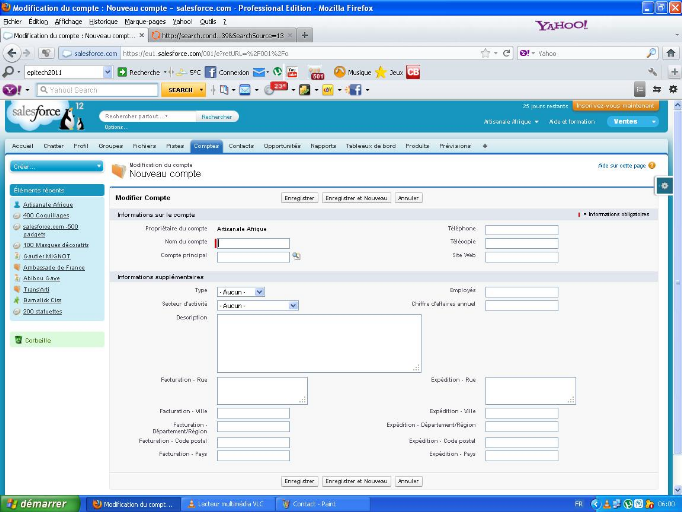Open the eBay icon in the Yahoo toolbar
Image resolution: width=682 pixels, height=512 pixels.
pos(328,90)
